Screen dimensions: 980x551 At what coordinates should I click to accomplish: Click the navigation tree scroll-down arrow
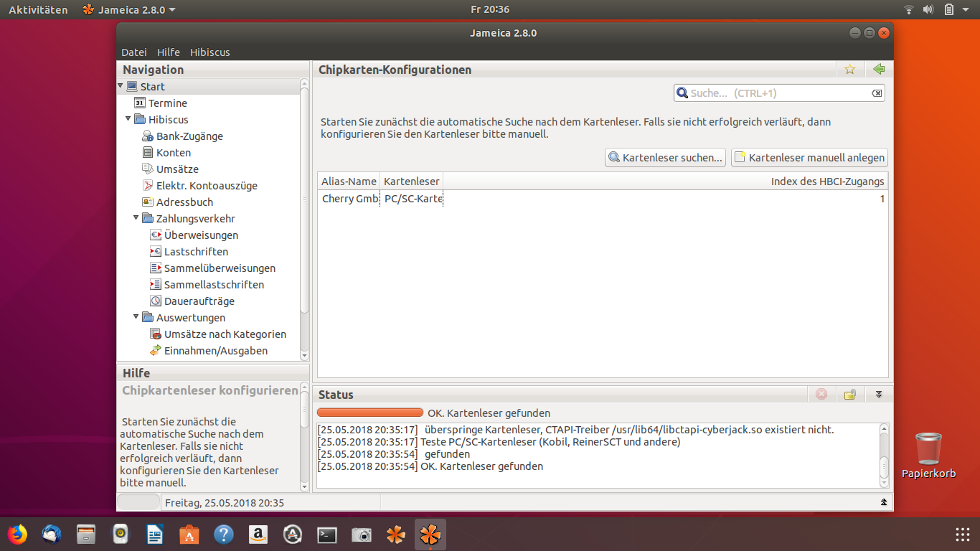pyautogui.click(x=304, y=355)
